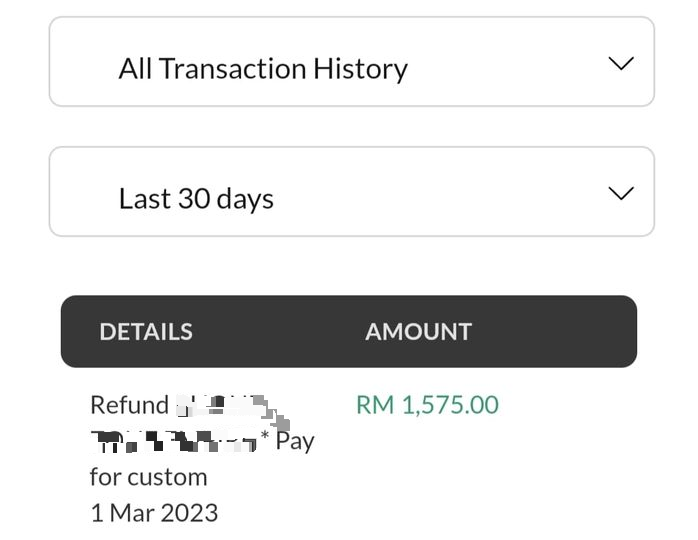Click the asterisk before Pay
The image size is (698, 540).
click(x=265, y=437)
